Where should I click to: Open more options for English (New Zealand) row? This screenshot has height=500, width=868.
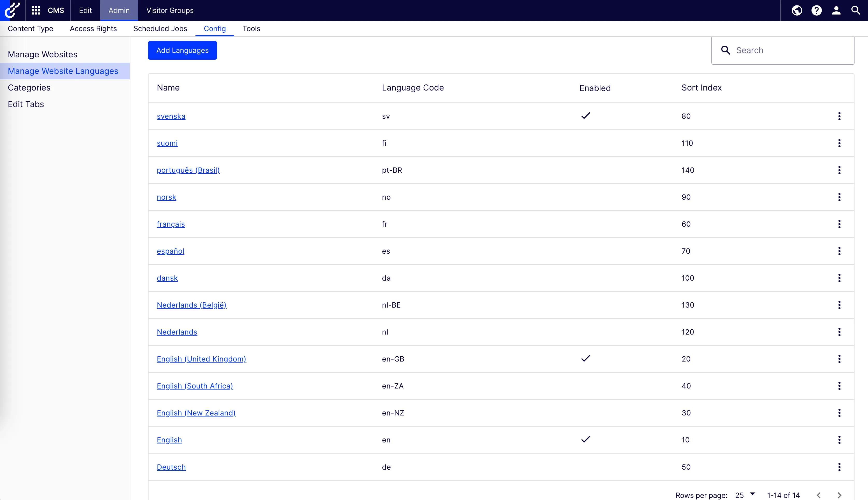(x=839, y=413)
